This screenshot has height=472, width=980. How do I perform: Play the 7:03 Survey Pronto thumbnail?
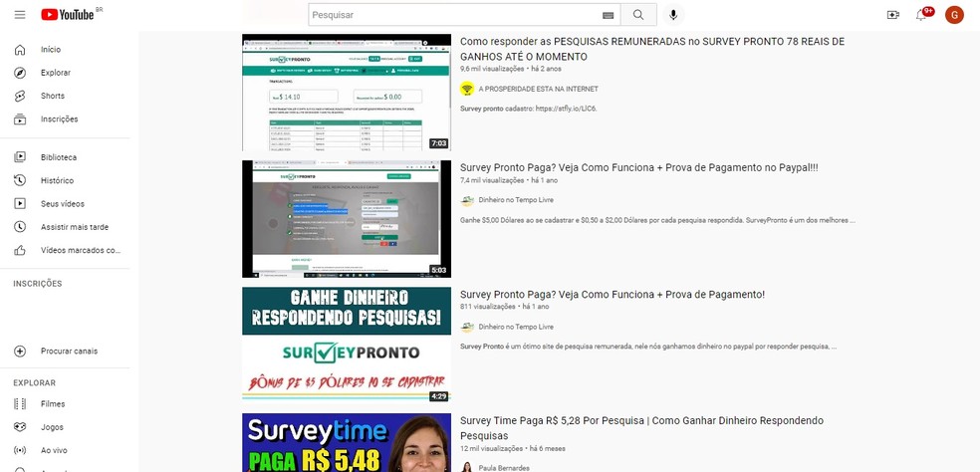coord(347,93)
